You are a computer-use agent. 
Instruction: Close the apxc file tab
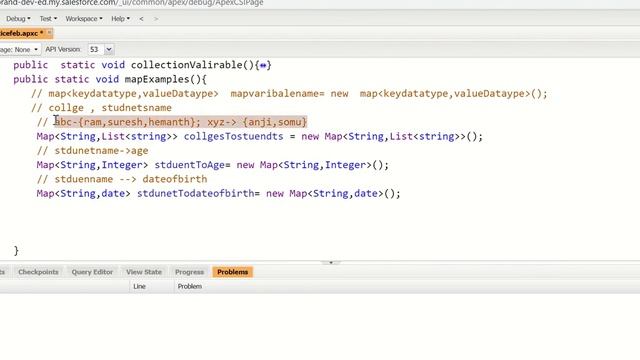point(49,33)
